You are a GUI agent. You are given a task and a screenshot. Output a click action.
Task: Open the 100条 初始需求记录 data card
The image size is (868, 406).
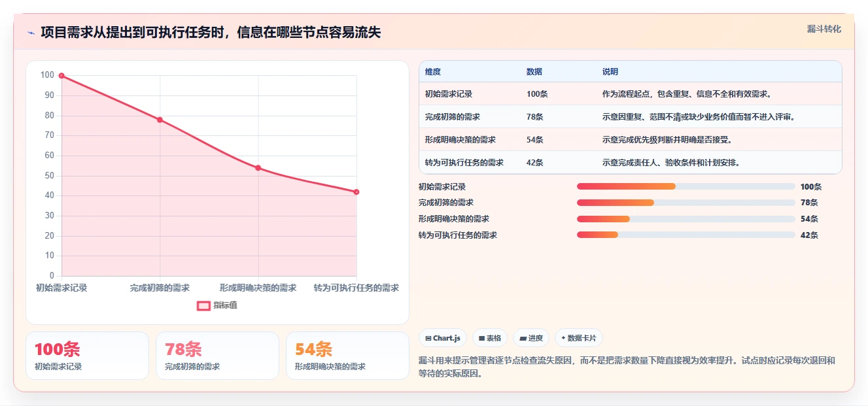pos(87,356)
